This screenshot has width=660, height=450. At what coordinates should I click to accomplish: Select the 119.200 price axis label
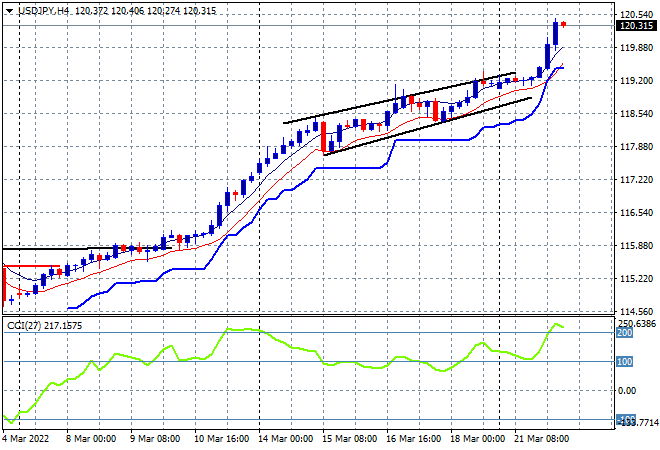click(x=636, y=80)
